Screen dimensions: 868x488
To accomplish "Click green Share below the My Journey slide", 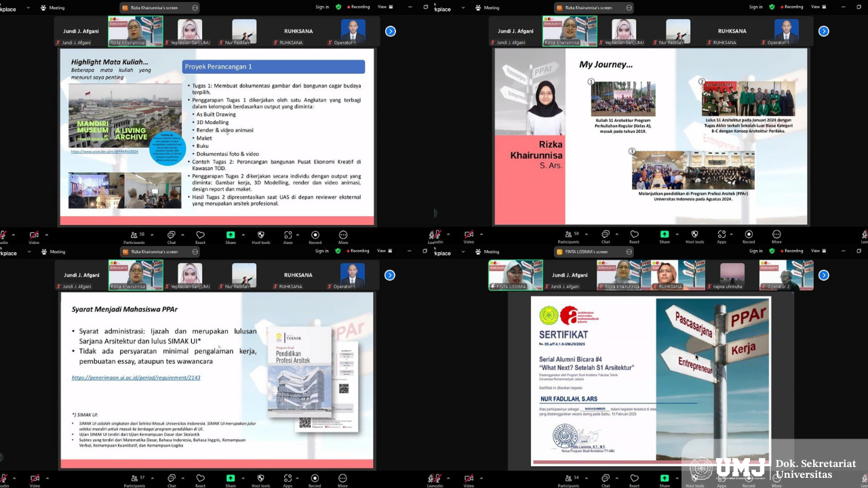I will tap(665, 237).
